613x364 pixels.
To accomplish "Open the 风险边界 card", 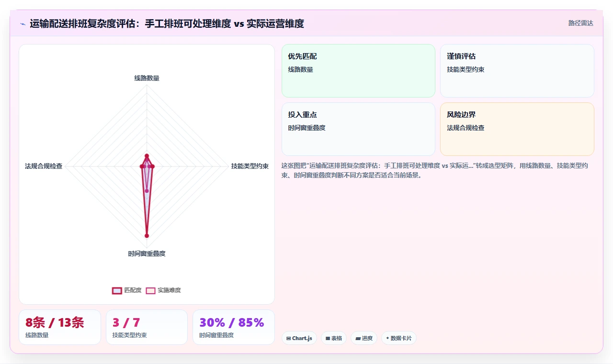I will point(517,129).
